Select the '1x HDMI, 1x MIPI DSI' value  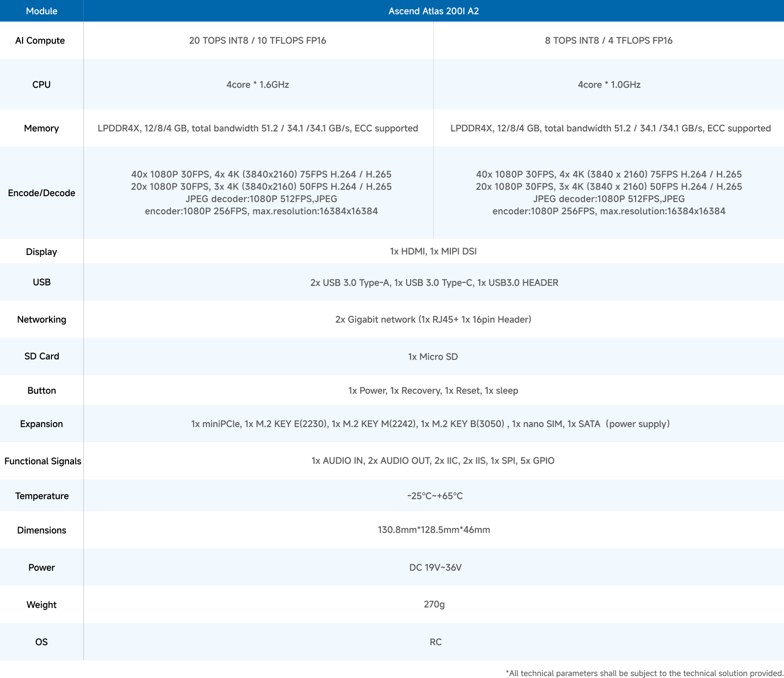click(x=433, y=251)
